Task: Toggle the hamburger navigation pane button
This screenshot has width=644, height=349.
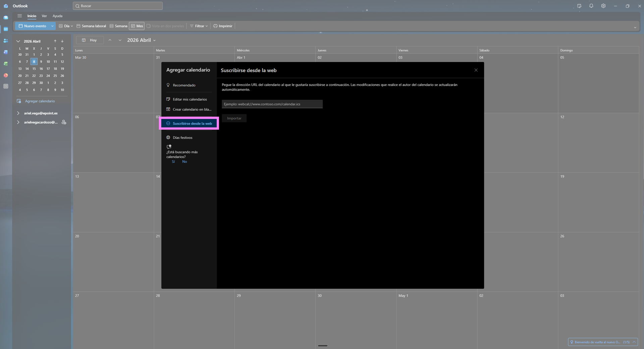Action: point(20,16)
